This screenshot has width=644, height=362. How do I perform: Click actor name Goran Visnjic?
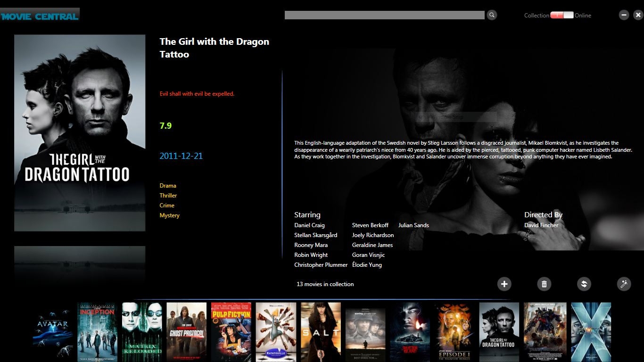[x=368, y=255]
